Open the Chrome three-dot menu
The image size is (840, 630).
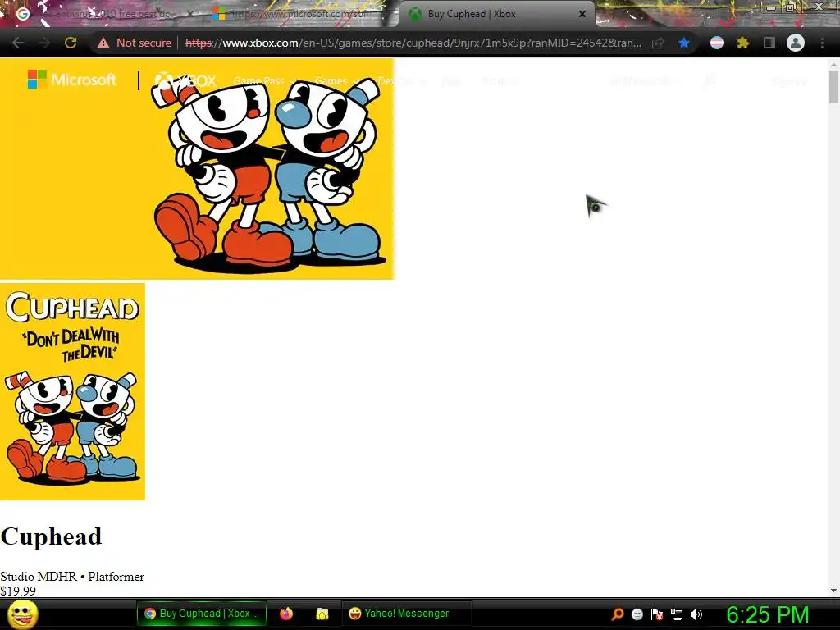tap(822, 43)
